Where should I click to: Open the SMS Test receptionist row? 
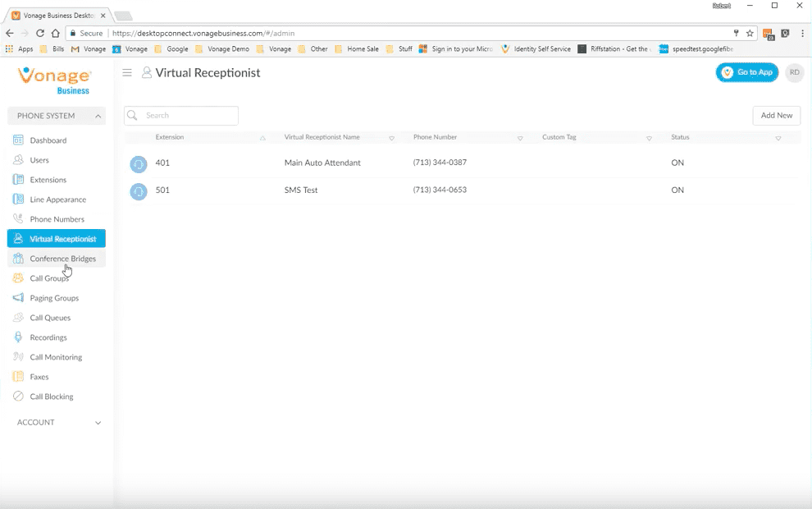click(462, 190)
